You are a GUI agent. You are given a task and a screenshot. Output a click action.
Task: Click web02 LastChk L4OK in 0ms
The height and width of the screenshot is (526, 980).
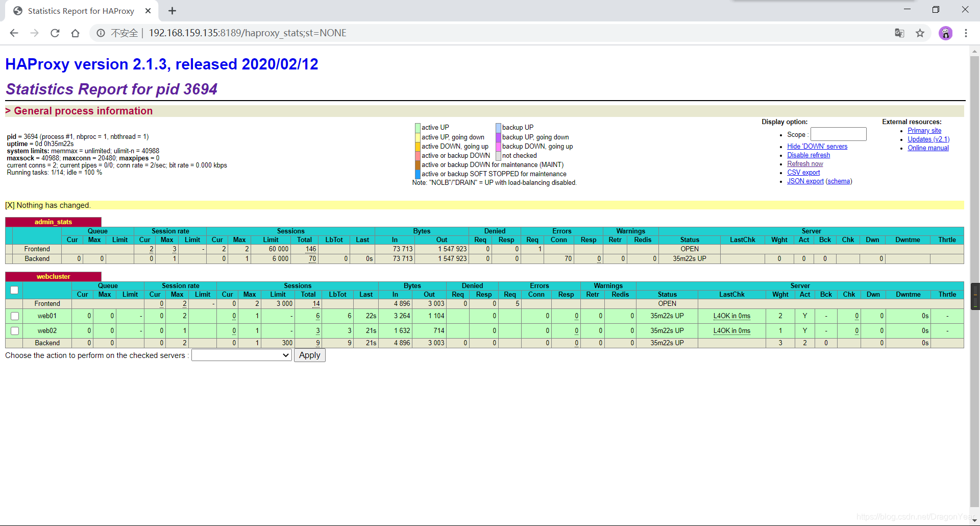click(x=731, y=331)
